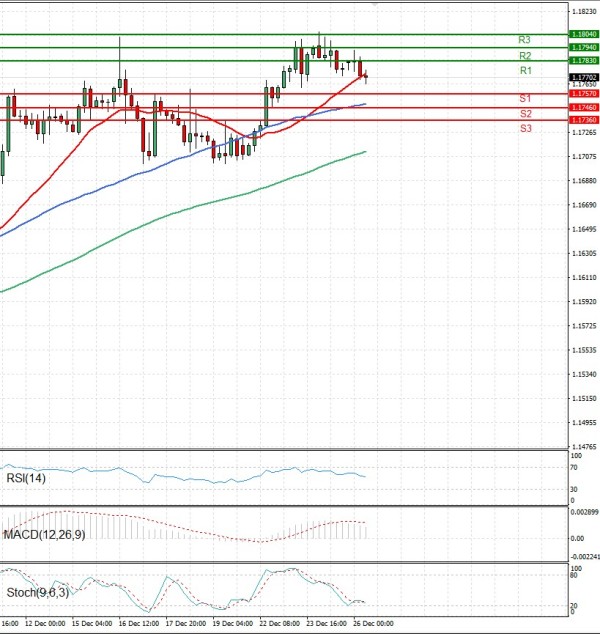Select the 26 Dec 00:00 time marker

coord(371,623)
